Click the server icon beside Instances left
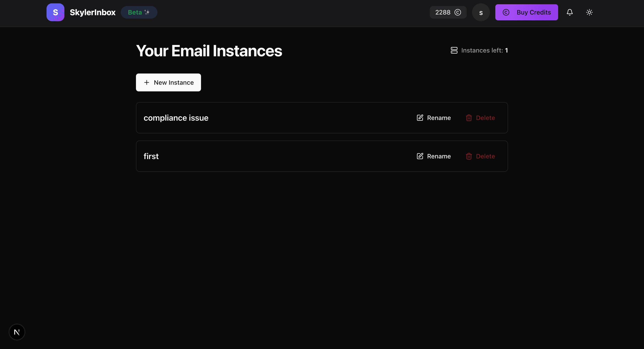Screen dimensions: 644x349 point(454,50)
